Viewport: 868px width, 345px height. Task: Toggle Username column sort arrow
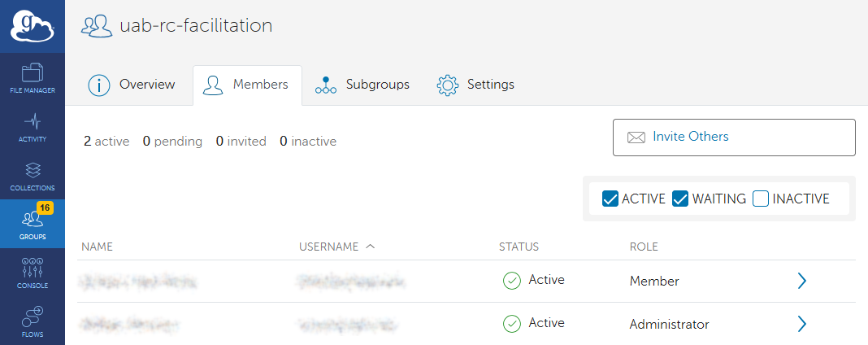tap(371, 246)
